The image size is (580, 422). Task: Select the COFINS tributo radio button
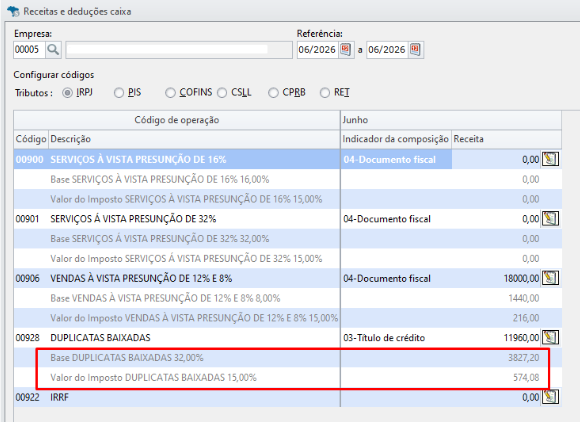click(x=170, y=92)
